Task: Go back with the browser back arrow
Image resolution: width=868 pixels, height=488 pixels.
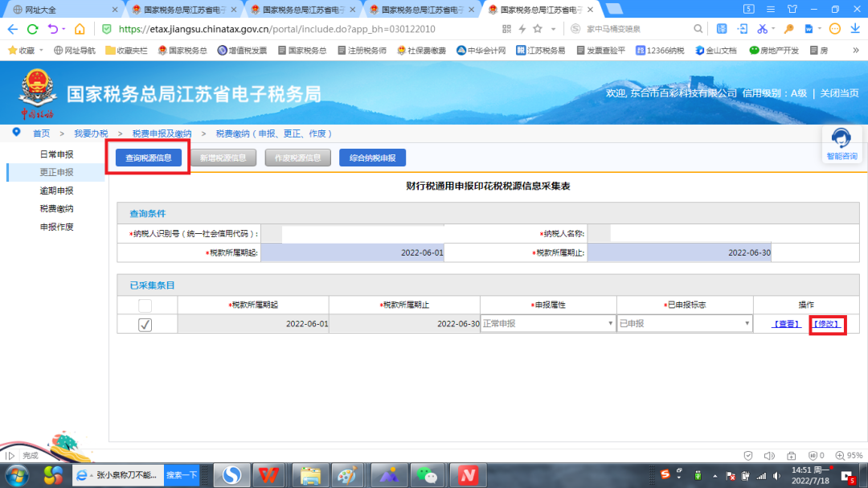Action: (13, 29)
